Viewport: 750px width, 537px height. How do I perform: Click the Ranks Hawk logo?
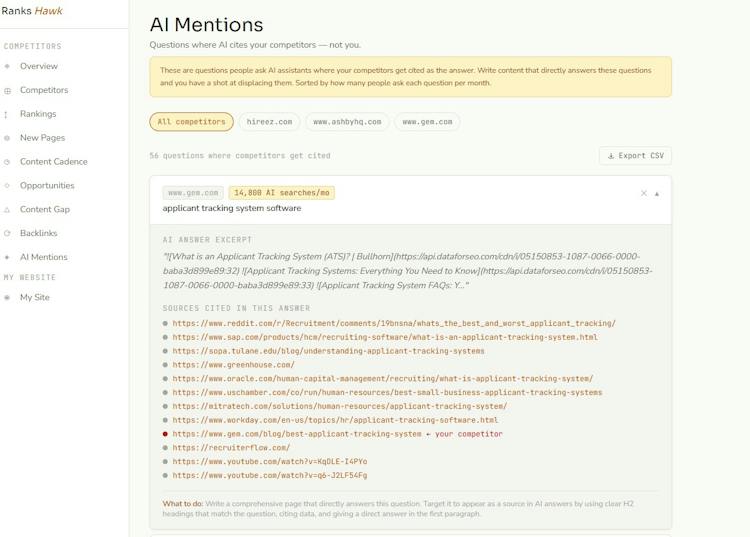[x=32, y=11]
